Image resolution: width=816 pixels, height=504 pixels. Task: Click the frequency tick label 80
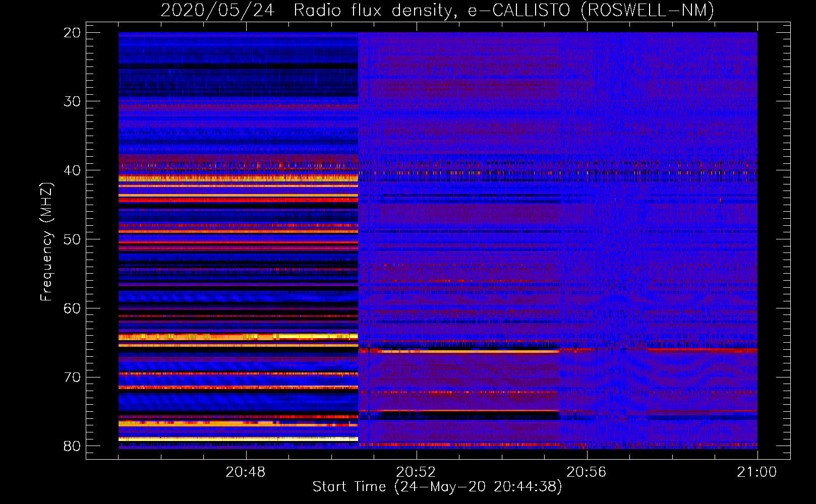click(x=72, y=446)
